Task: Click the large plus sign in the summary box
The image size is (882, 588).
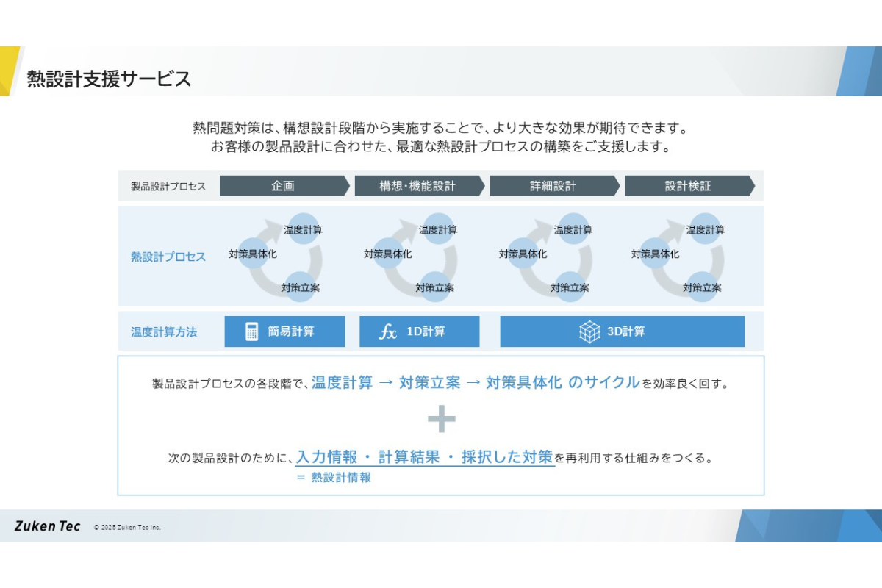Action: click(x=441, y=419)
